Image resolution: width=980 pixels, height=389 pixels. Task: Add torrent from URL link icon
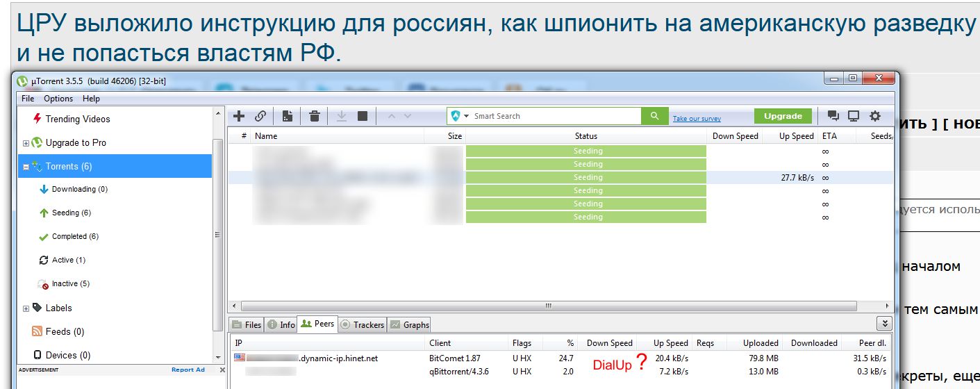click(x=260, y=116)
